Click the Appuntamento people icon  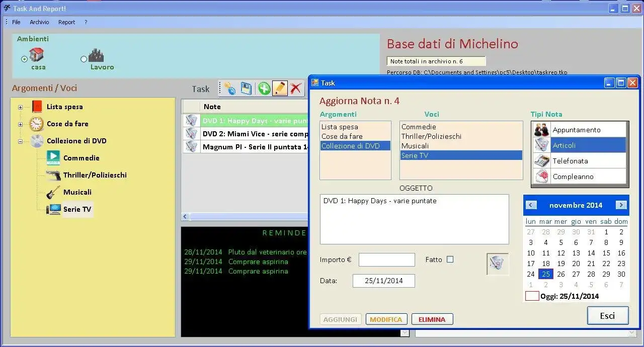[x=541, y=130]
